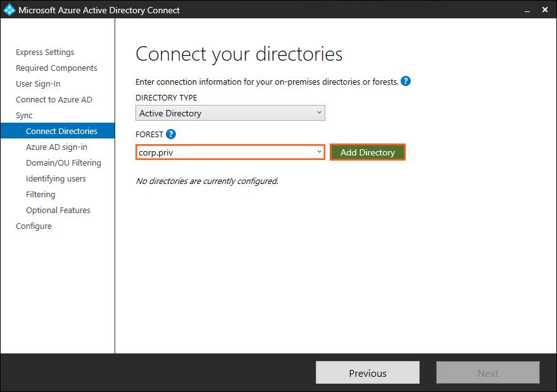Image resolution: width=557 pixels, height=392 pixels.
Task: Minimize the Azure AD Connect window
Action: click(x=527, y=10)
